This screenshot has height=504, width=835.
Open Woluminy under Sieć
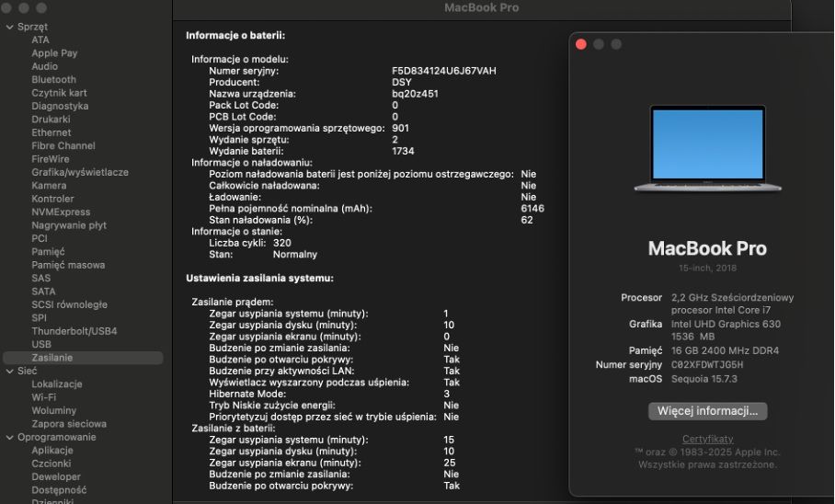[x=53, y=411]
